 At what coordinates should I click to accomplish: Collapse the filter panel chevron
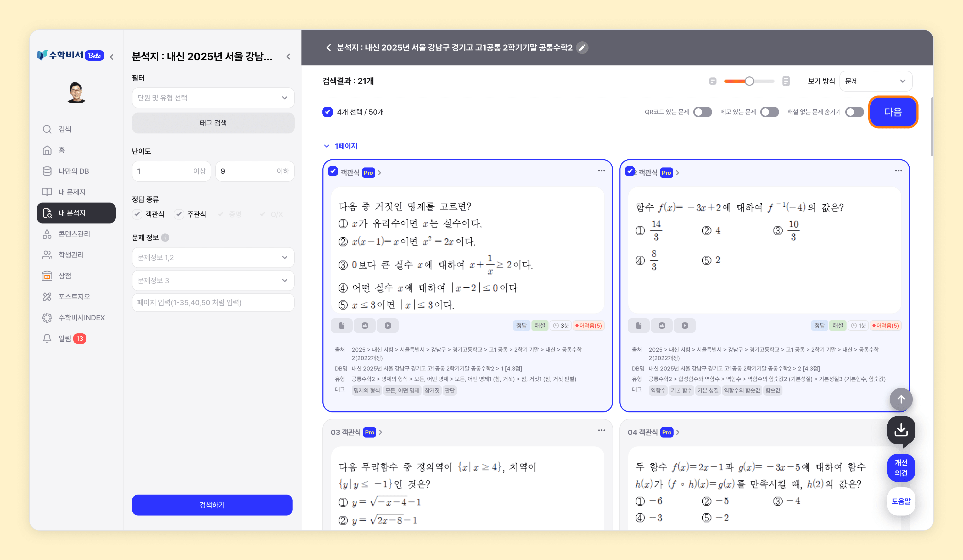click(x=289, y=57)
